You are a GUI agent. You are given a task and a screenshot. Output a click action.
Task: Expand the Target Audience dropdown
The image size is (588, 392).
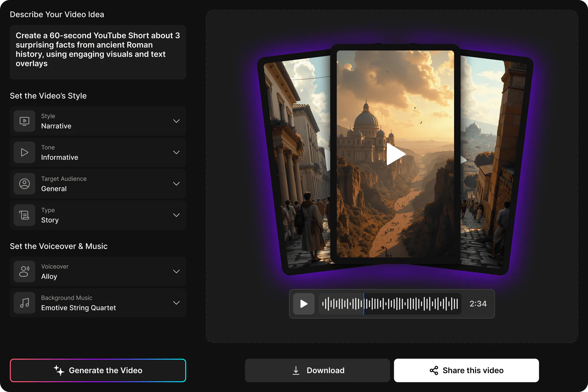pyautogui.click(x=176, y=184)
